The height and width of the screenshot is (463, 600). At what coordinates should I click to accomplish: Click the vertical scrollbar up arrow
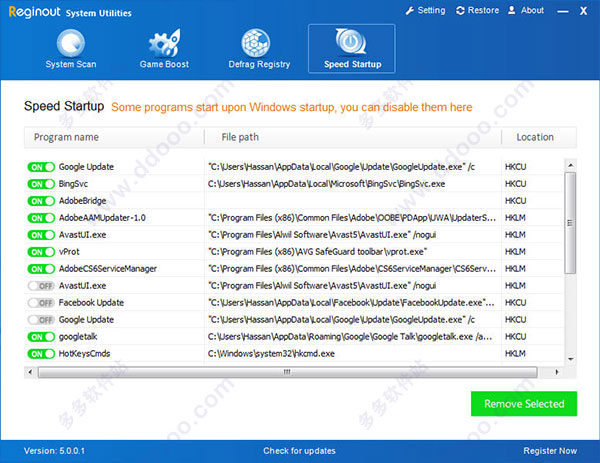pos(570,165)
